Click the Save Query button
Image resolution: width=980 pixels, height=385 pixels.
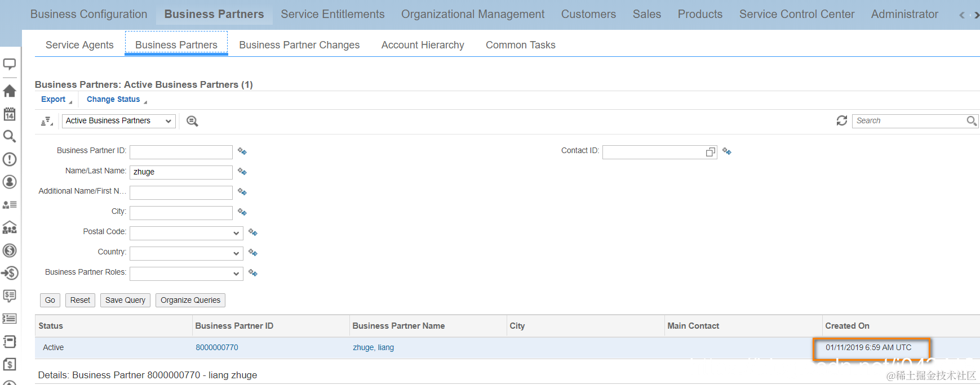point(125,300)
